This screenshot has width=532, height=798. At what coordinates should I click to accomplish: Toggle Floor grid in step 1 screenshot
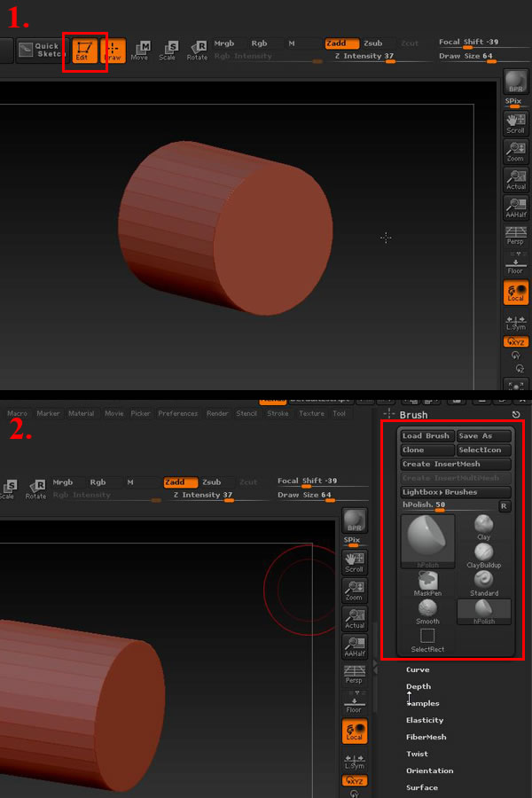(515, 263)
